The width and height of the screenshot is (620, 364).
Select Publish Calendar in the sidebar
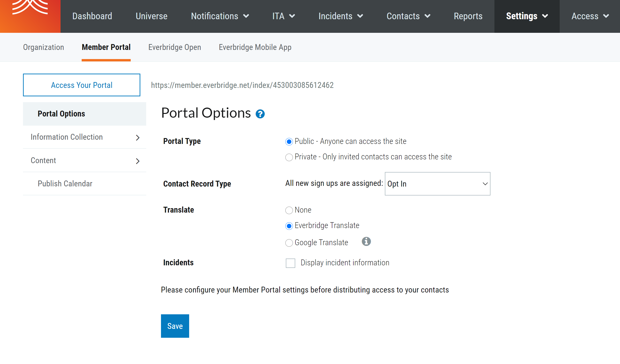[65, 183]
